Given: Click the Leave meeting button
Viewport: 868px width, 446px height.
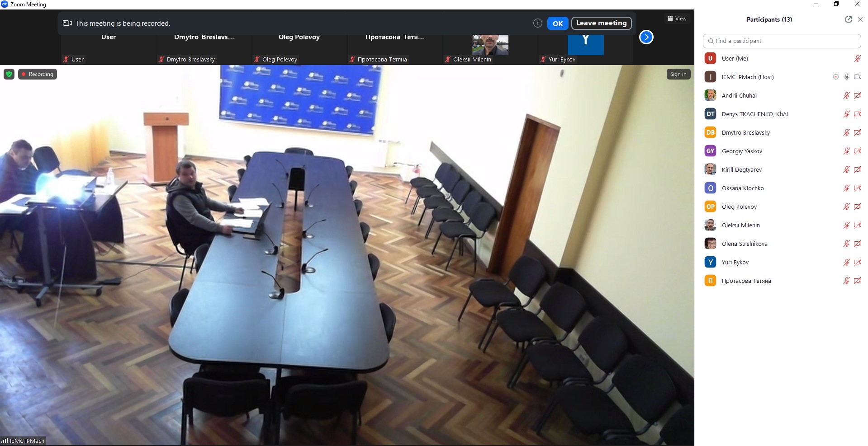Looking at the screenshot, I should point(601,23).
